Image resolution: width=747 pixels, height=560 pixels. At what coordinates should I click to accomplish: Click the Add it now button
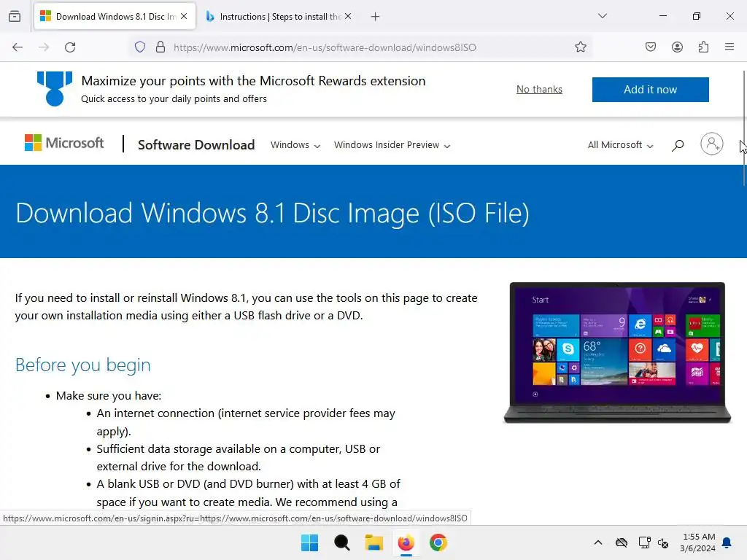tap(650, 90)
